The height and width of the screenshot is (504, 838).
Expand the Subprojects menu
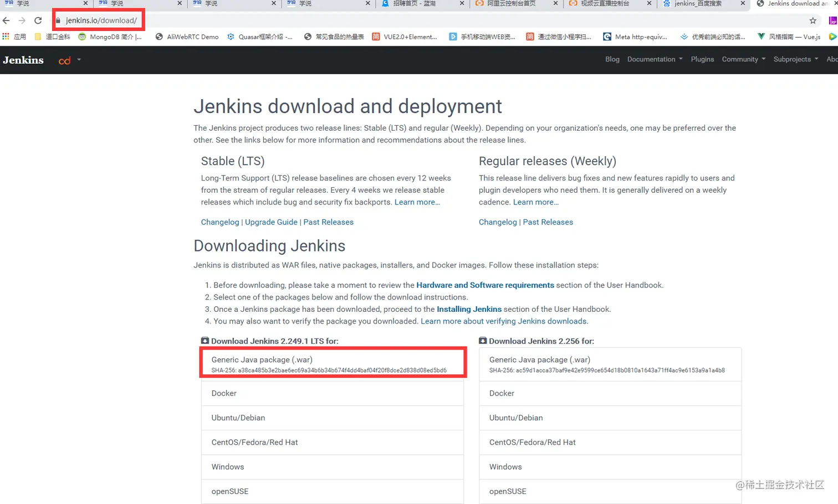795,59
